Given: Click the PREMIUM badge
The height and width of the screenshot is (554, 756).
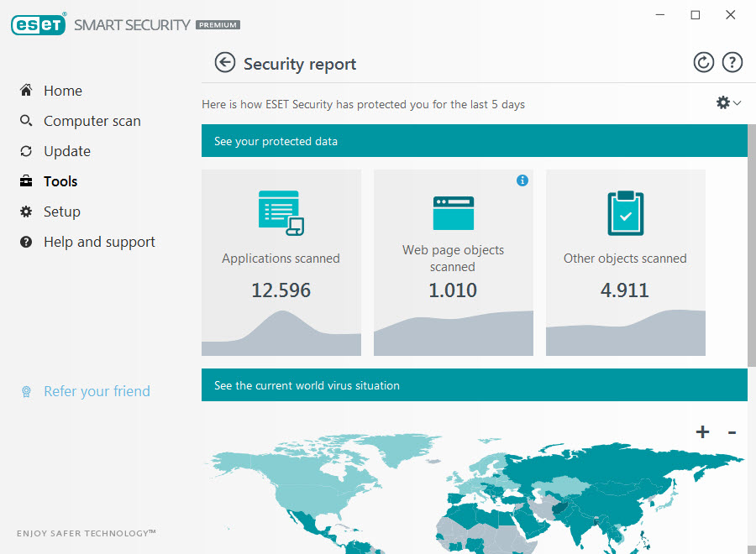Looking at the screenshot, I should (218, 24).
